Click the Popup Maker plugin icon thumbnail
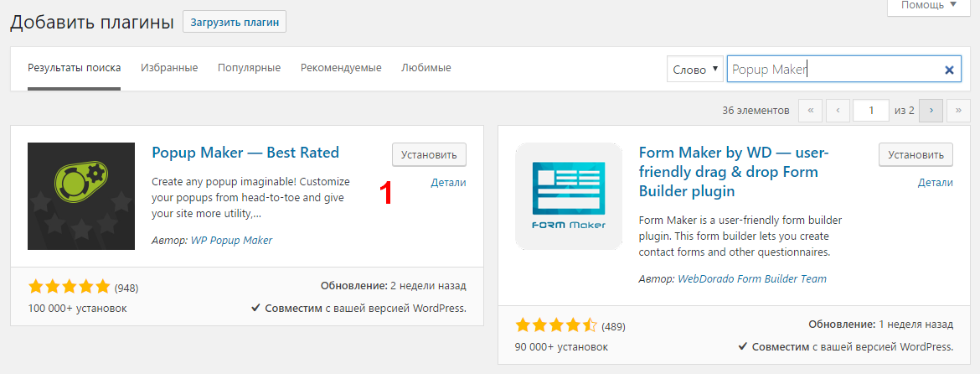This screenshot has height=374, width=980. pyautogui.click(x=81, y=196)
